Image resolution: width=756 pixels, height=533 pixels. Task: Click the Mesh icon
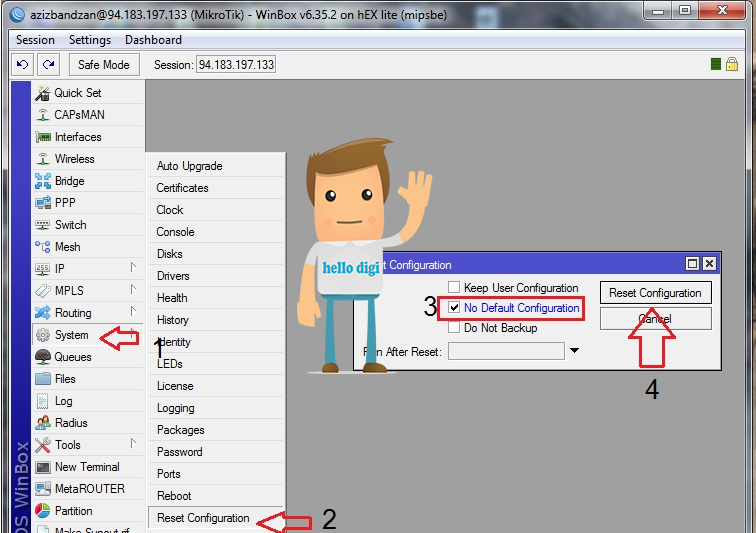[x=42, y=247]
